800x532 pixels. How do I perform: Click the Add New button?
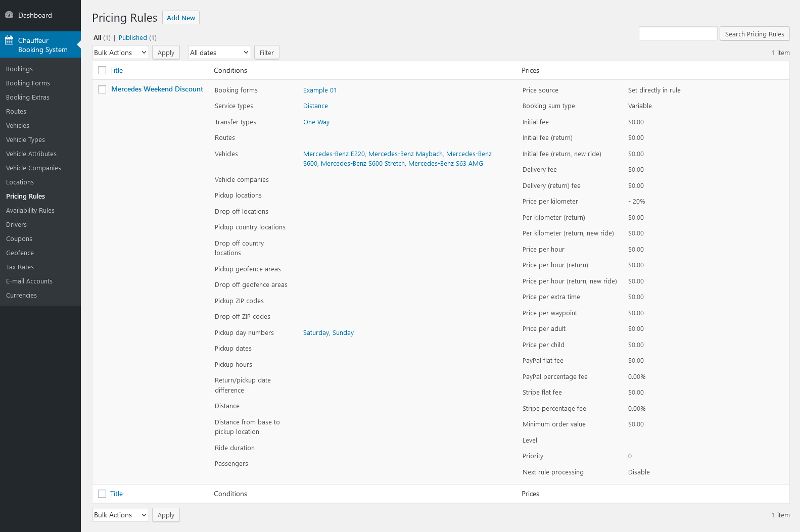coord(181,18)
